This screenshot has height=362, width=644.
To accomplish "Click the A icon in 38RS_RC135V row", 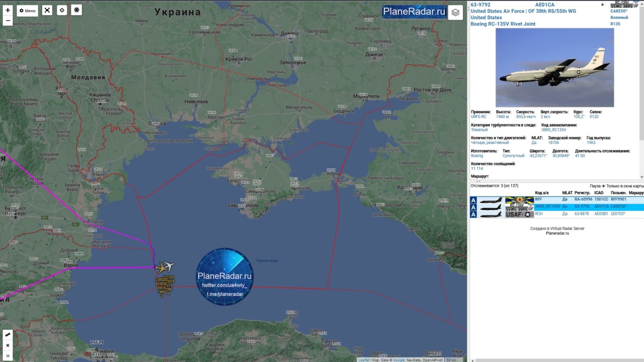I will (474, 207).
